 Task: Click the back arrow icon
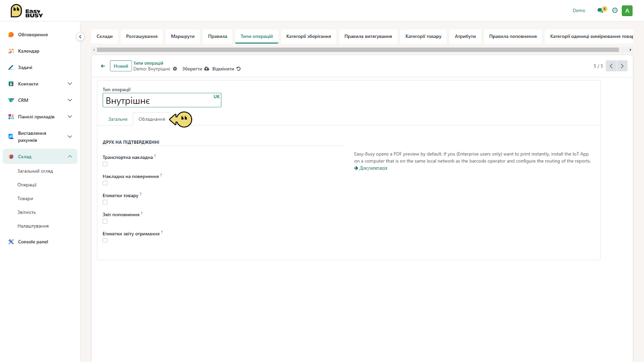(x=103, y=66)
